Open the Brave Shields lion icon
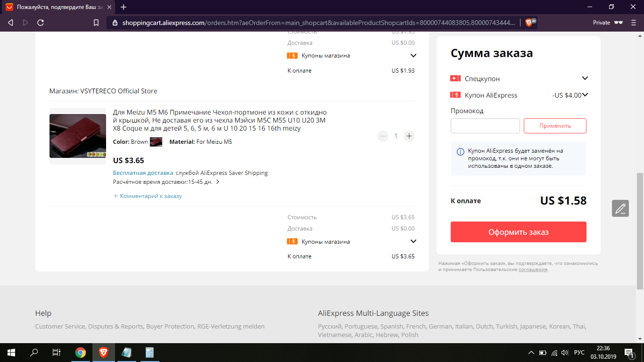The image size is (644, 362). click(x=529, y=23)
